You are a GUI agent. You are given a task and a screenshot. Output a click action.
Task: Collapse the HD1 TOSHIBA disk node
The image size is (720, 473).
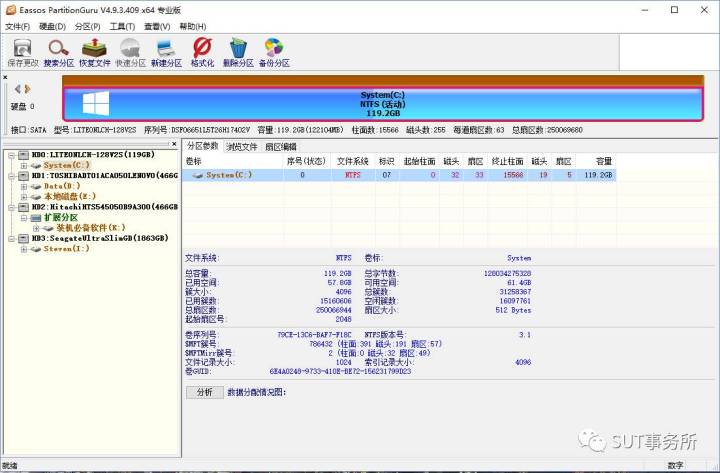coord(12,176)
